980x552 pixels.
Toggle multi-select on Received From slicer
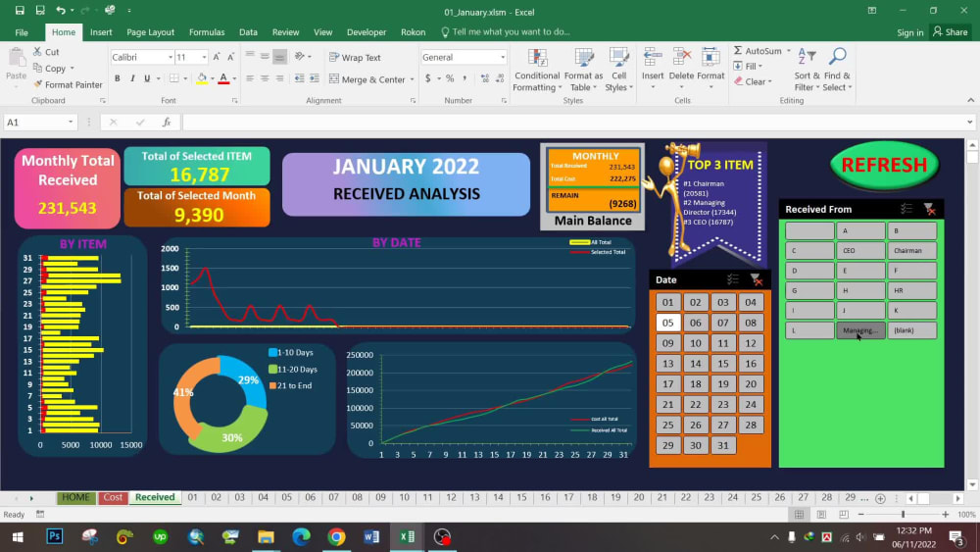point(906,209)
